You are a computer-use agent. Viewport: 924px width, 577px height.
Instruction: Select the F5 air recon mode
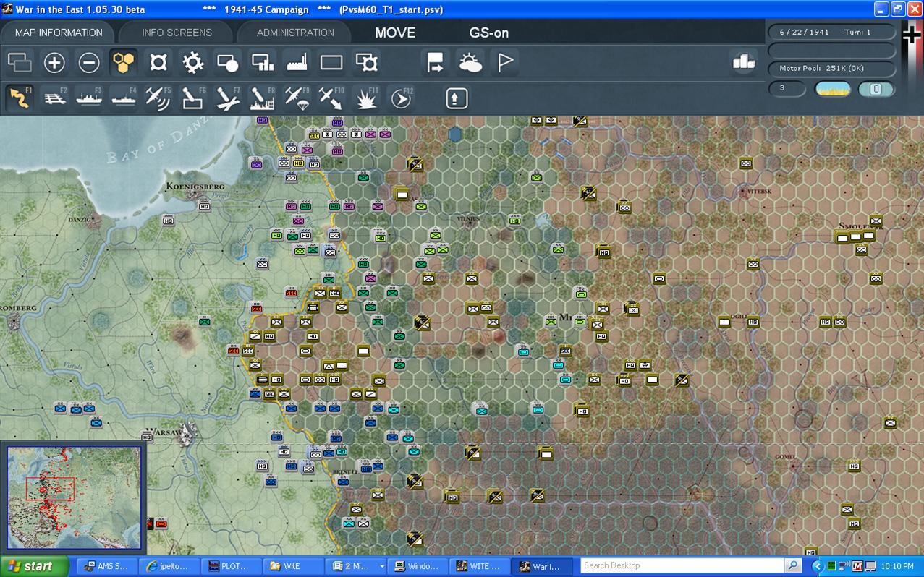(x=158, y=98)
